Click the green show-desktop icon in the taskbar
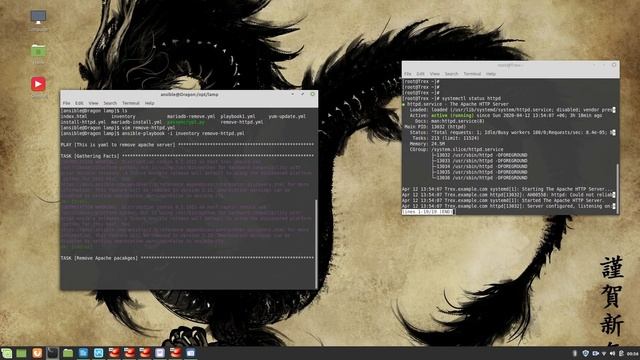The height and width of the screenshot is (360, 640). coord(21,353)
